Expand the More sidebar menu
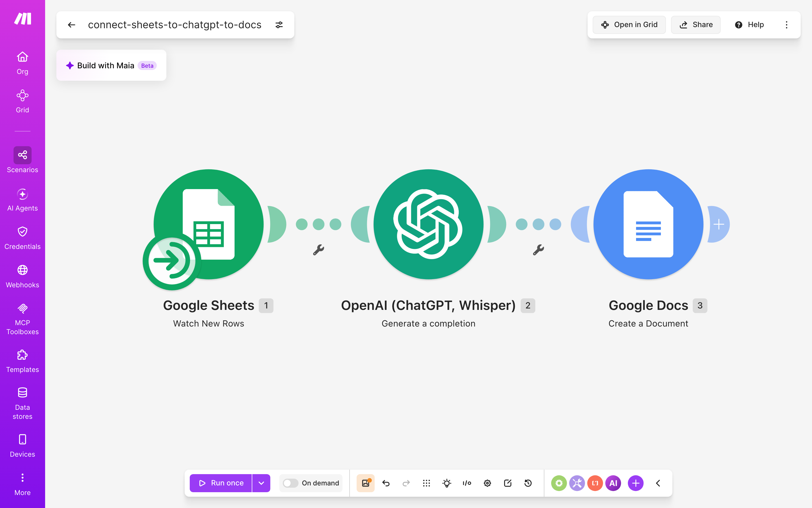This screenshot has width=812, height=508. click(23, 484)
